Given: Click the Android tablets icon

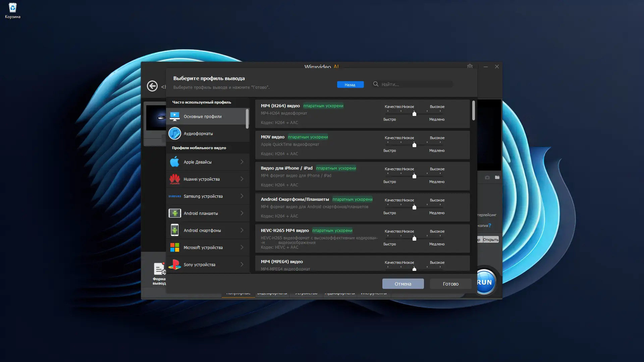Looking at the screenshot, I should tap(174, 213).
